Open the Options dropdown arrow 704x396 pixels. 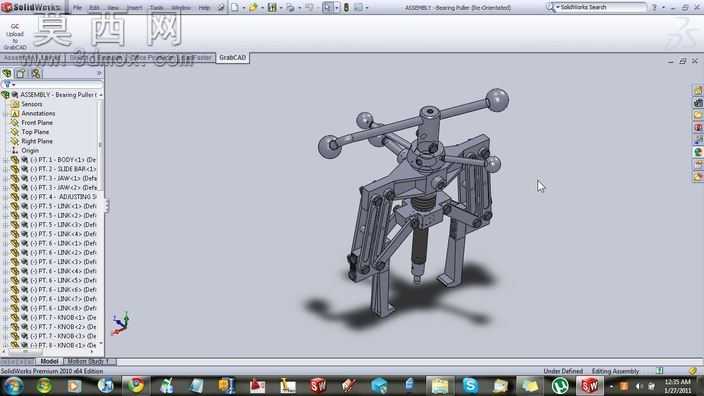[x=367, y=8]
